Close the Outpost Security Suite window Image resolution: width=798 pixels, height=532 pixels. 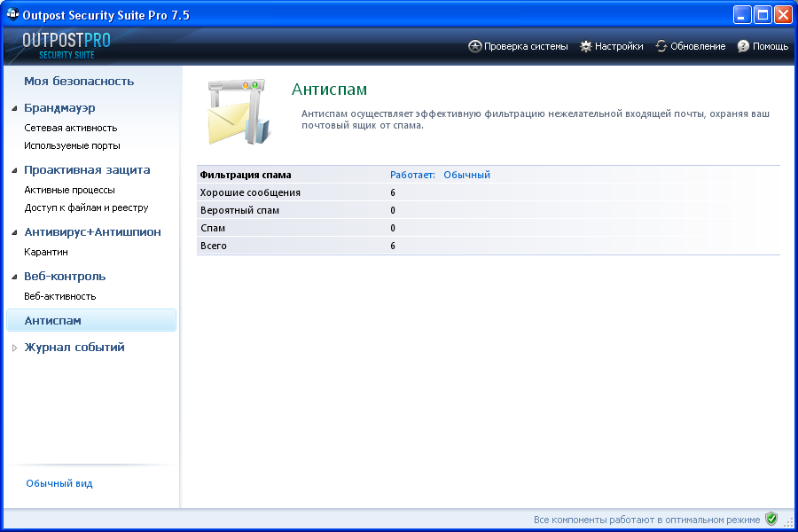[783, 15]
